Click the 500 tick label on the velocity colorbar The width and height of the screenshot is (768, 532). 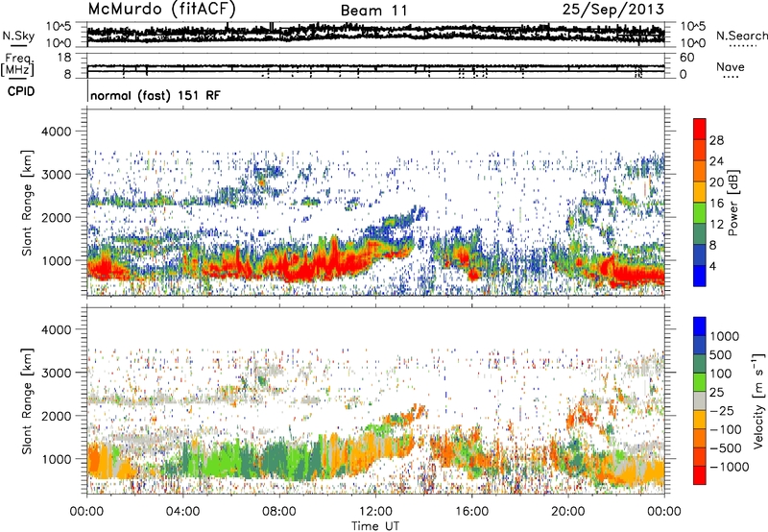coord(720,354)
